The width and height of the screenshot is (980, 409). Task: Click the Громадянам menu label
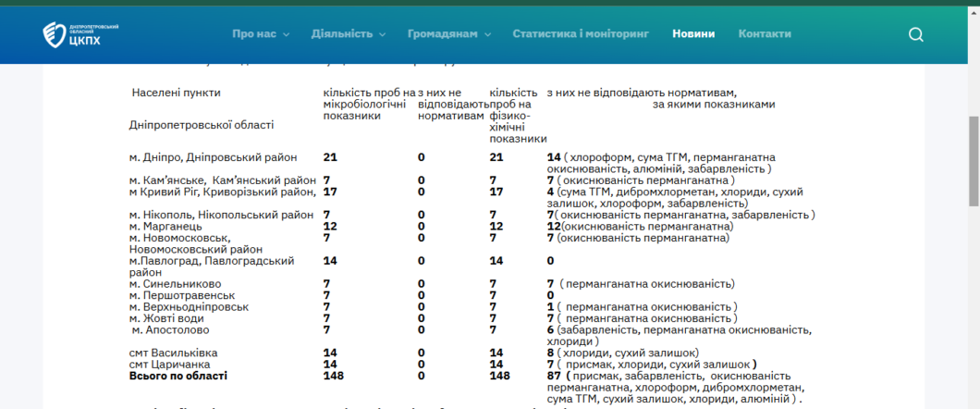(x=443, y=33)
